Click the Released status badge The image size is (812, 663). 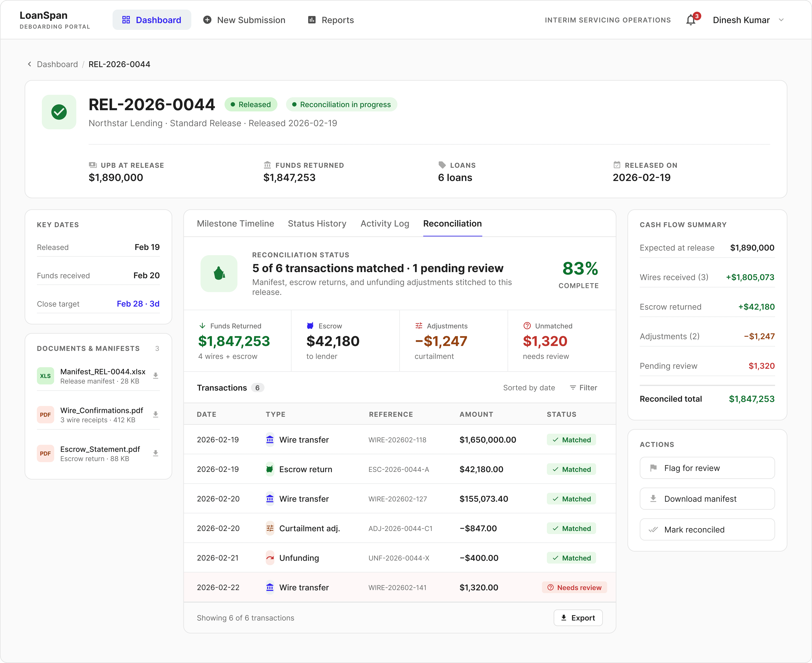[x=251, y=105]
